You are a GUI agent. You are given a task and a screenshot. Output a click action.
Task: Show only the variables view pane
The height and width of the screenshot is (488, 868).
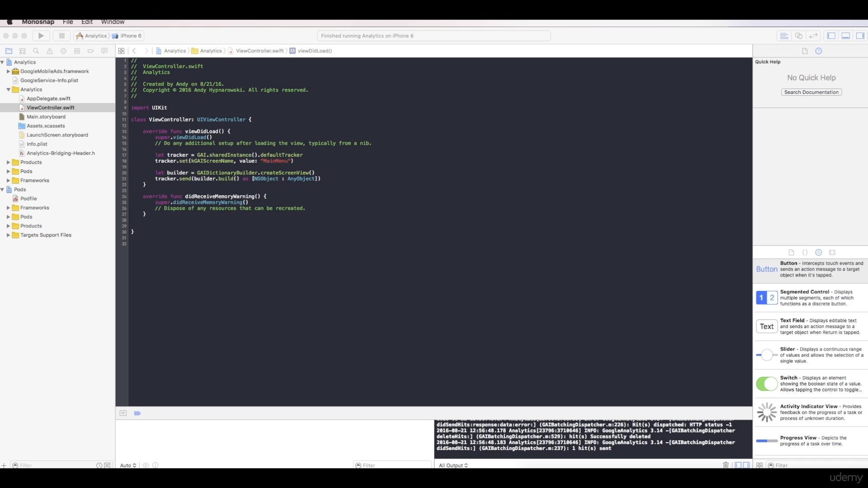738,465
